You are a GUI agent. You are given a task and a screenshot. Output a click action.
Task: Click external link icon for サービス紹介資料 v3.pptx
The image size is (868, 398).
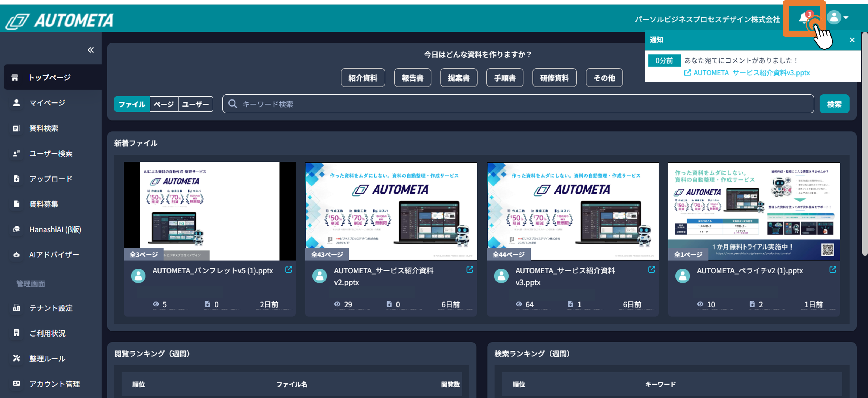(651, 270)
